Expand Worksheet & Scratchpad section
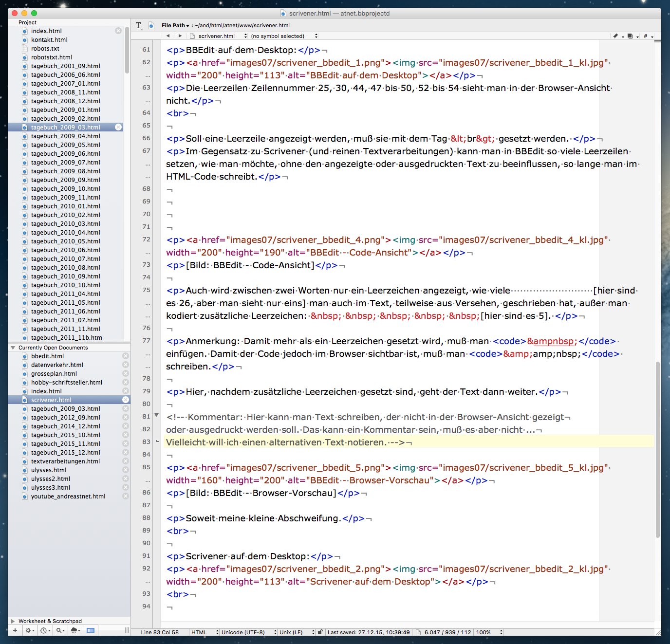670x644 pixels. coord(13,621)
